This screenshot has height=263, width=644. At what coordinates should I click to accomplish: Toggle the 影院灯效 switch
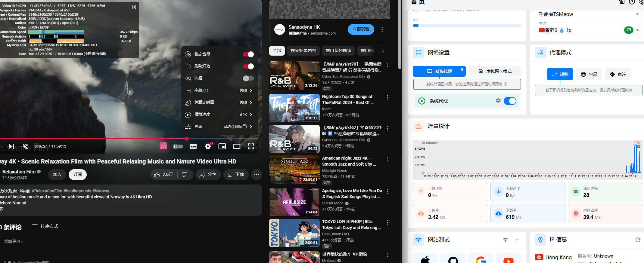(248, 66)
